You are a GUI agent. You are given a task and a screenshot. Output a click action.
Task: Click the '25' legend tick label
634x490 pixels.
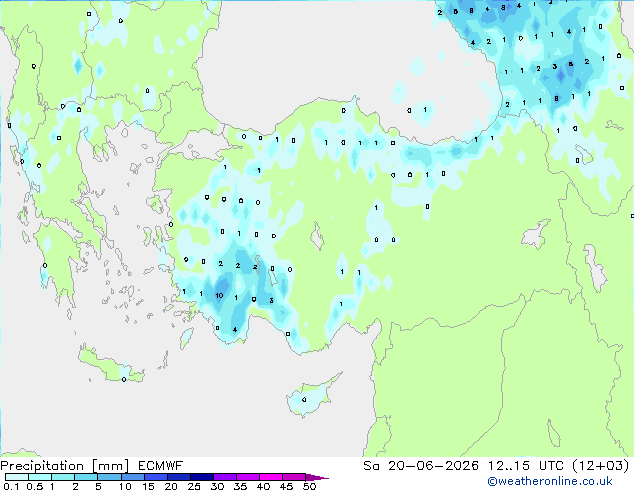point(194,486)
